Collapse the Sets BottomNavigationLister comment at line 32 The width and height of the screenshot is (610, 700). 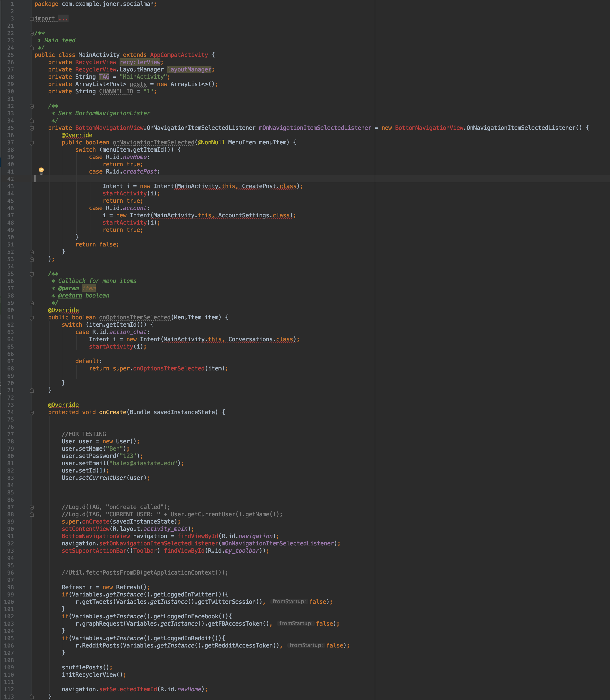coord(32,106)
